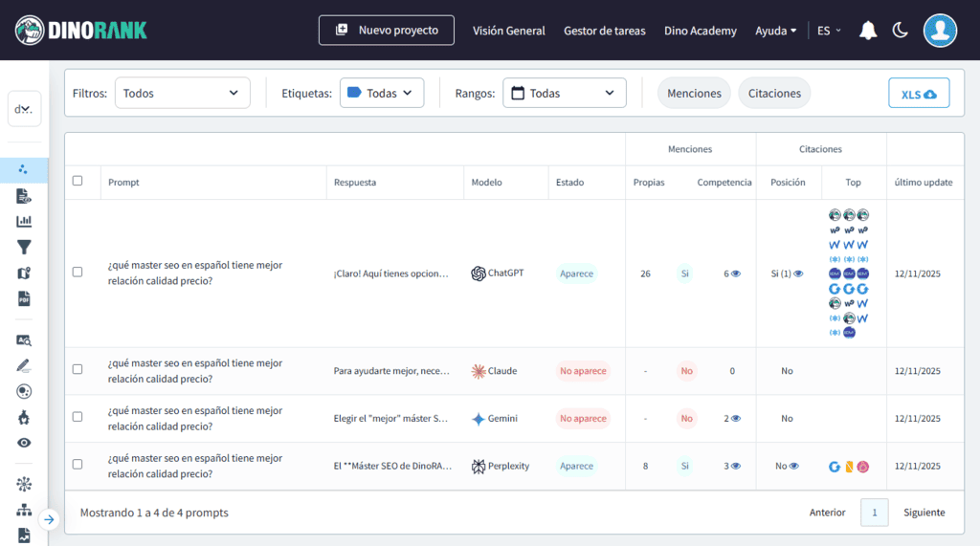Screen dimensions: 980x546
Task: Click the ChatGPT model icon
Action: [x=479, y=273]
